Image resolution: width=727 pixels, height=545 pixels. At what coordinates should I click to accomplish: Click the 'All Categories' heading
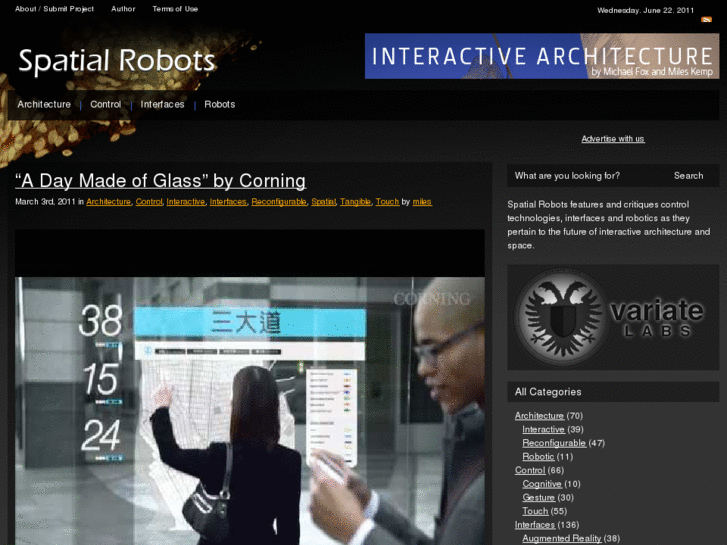tap(548, 392)
